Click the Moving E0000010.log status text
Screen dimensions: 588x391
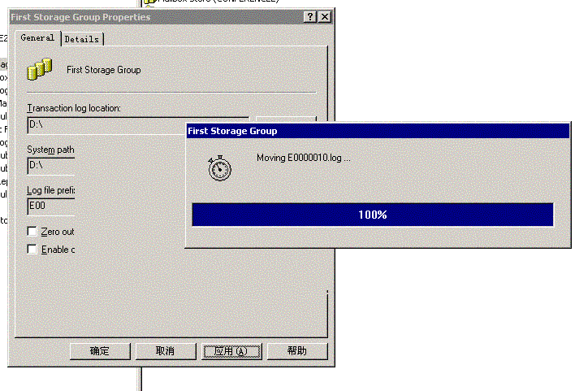click(303, 158)
